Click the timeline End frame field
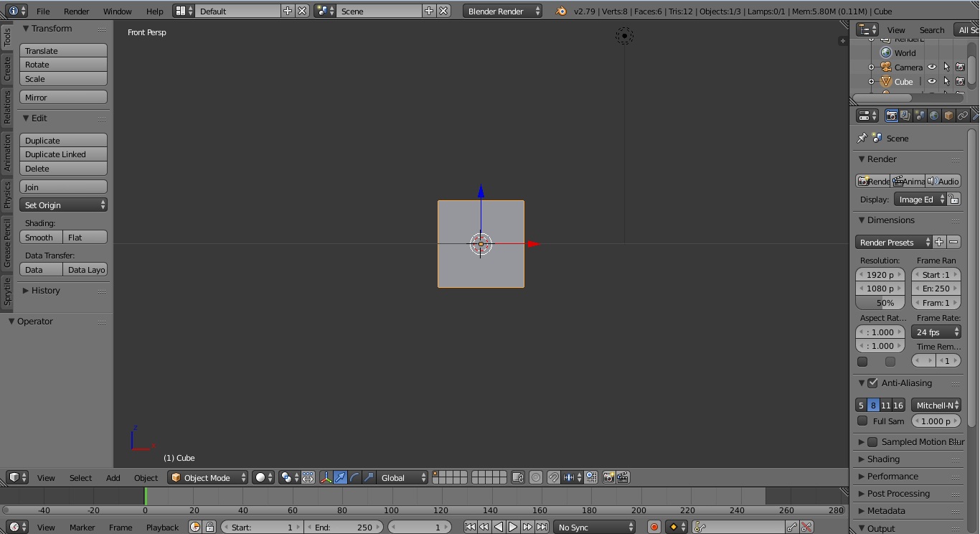 coord(344,527)
